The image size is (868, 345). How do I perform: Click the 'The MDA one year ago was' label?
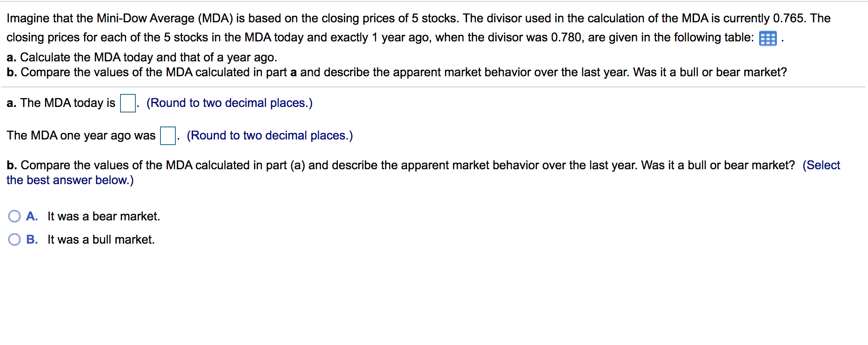coord(81,135)
